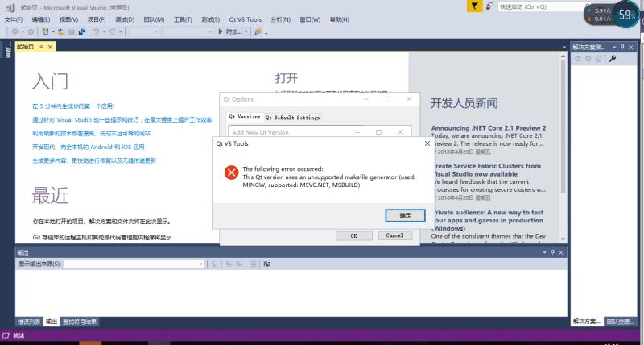Screen dimensions: 644x345
Task: Pin the start page tab
Action: pyautogui.click(x=42, y=47)
